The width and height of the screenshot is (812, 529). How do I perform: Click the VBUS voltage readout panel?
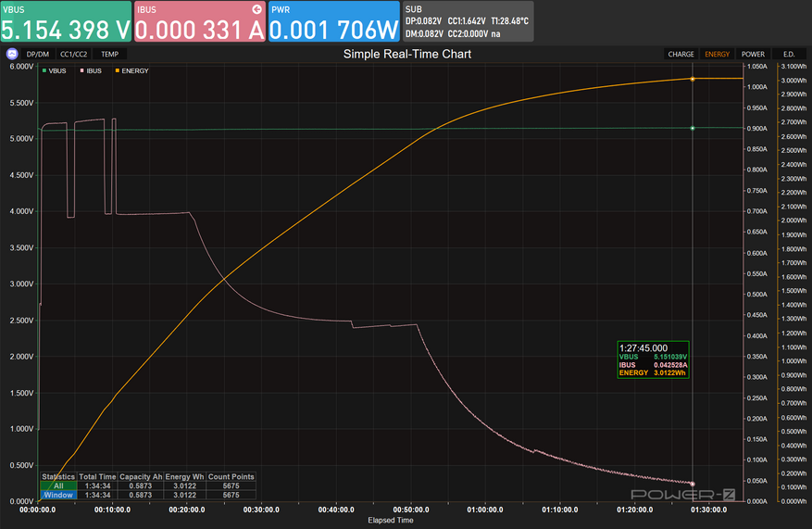coord(66,21)
